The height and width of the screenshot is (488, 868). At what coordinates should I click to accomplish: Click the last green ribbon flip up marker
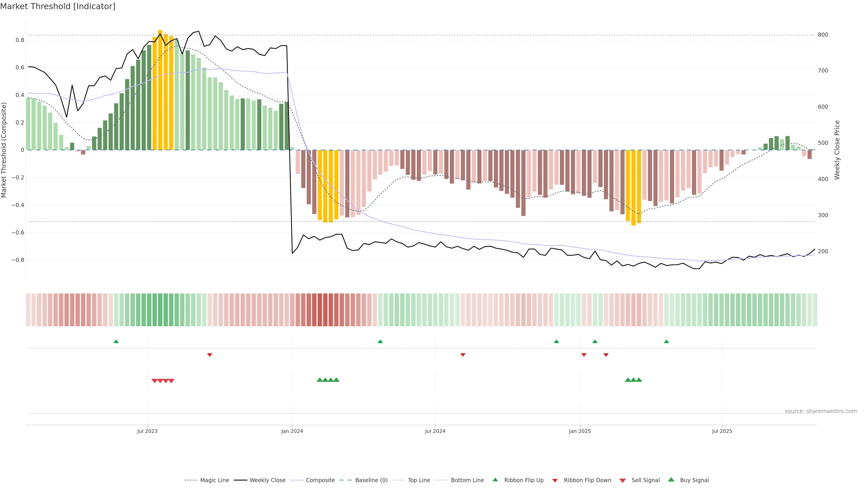click(666, 342)
